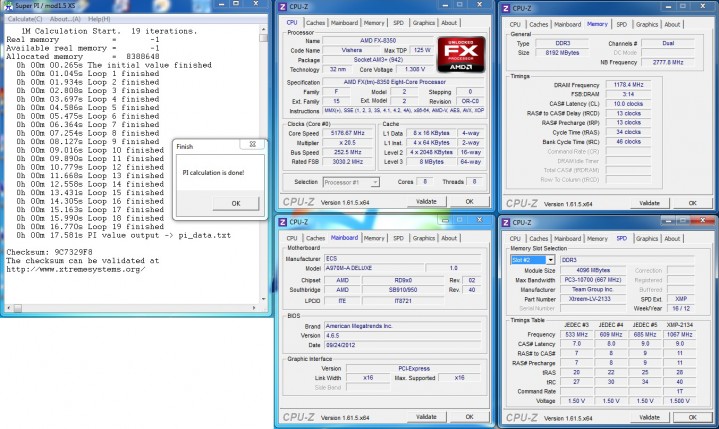Click DRAM Frequency value 1178.4 MHz
Viewport: 719px width, 429px height.
point(628,85)
